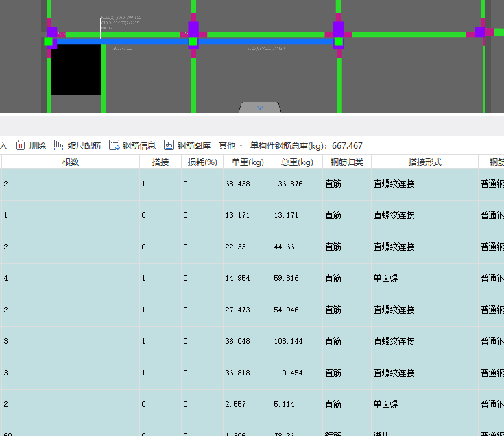The image size is (504, 437).
Task: Click the bright green node at the beam's left end
Action: [x=48, y=41]
